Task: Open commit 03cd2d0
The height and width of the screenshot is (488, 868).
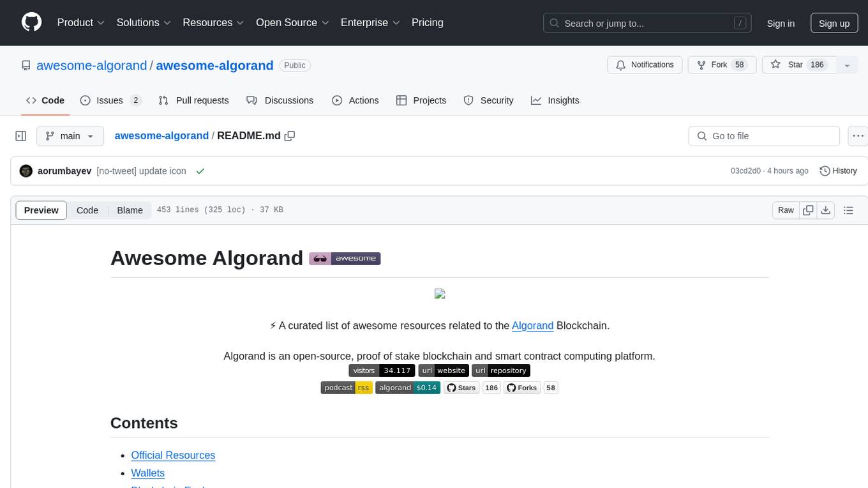Action: pos(745,171)
